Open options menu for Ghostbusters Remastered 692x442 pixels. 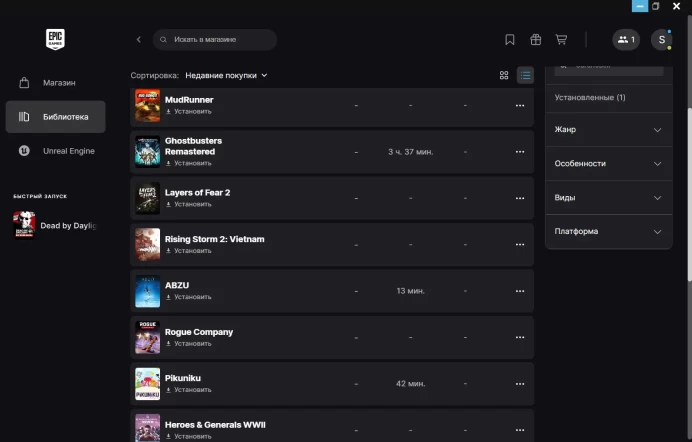pos(520,152)
